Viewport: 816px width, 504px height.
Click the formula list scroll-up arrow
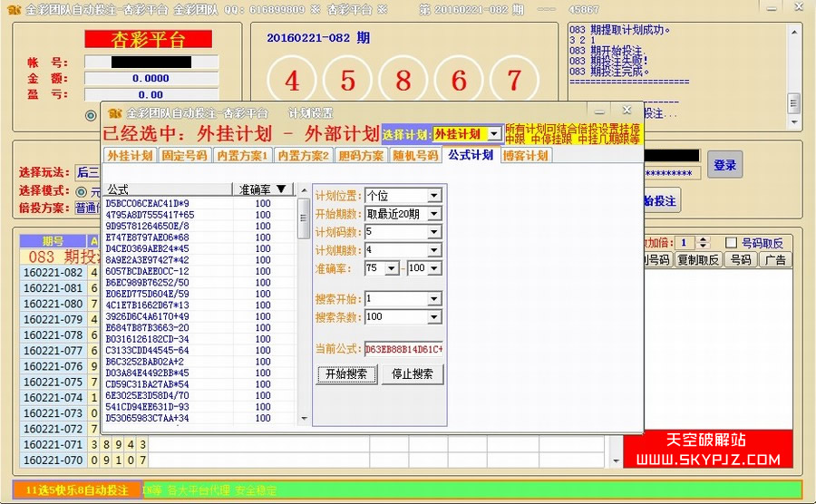[304, 191]
